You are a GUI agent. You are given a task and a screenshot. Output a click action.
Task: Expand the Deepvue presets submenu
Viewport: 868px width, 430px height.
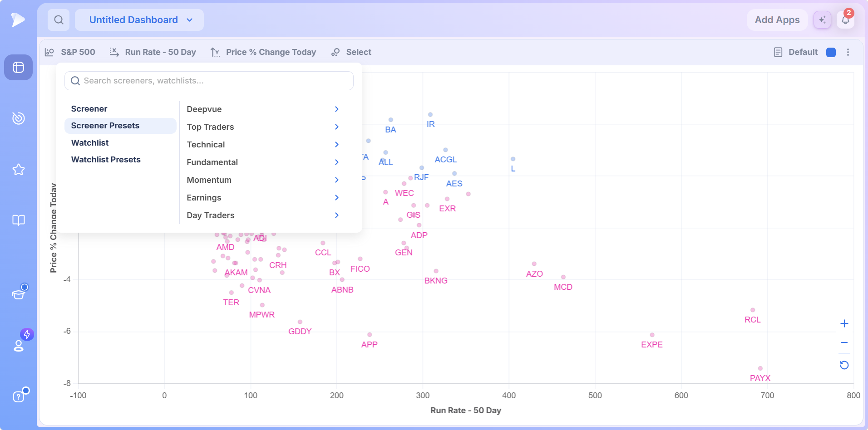[x=263, y=109]
